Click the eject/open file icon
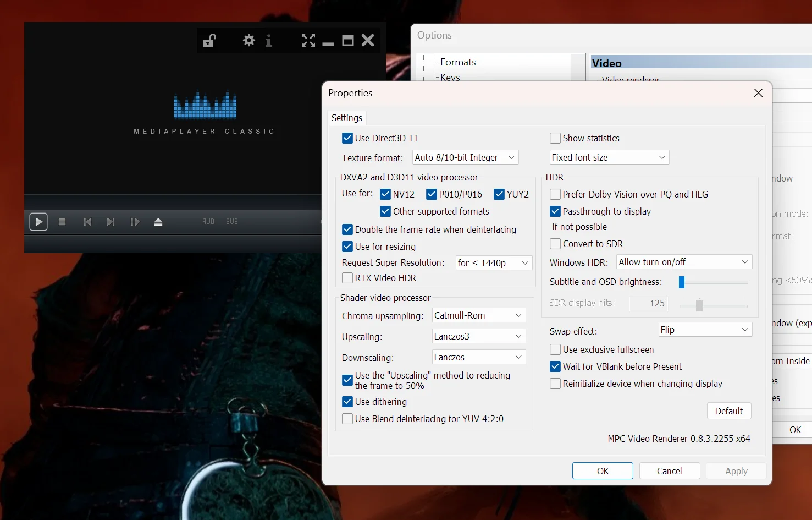 (158, 222)
